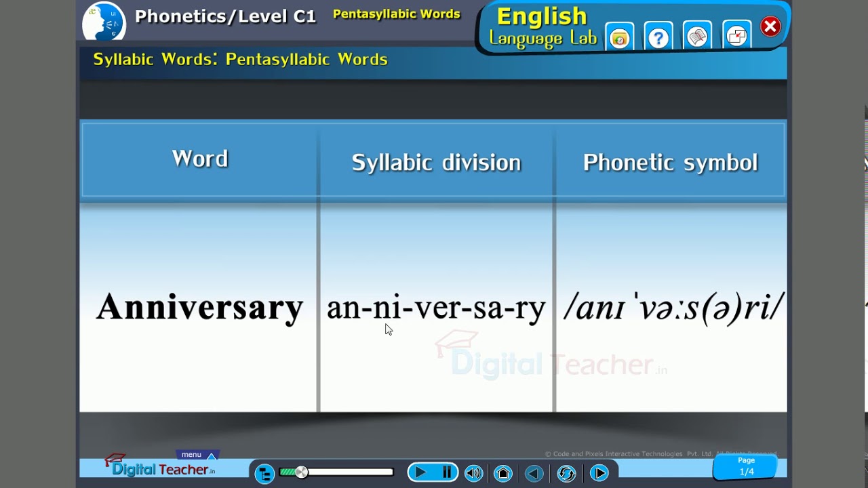Go to the previous page
The height and width of the screenshot is (488, 868).
[x=534, y=473]
